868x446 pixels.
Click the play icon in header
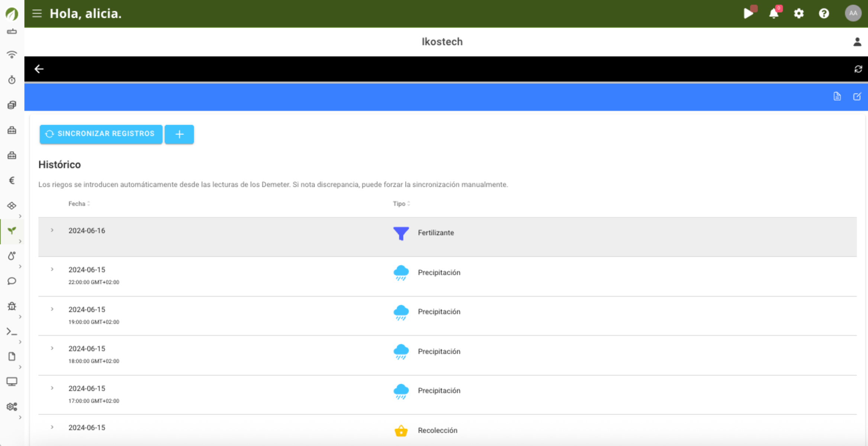[x=748, y=14]
